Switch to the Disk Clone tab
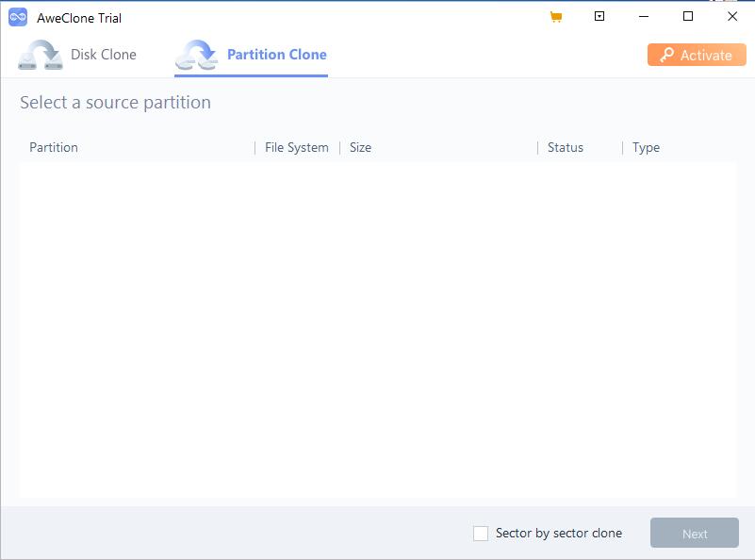This screenshot has width=755, height=560. coord(77,55)
